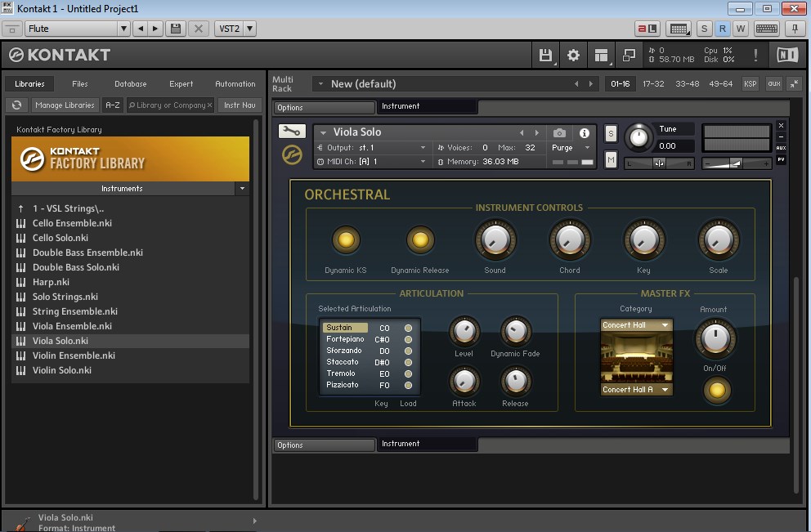Image resolution: width=811 pixels, height=532 pixels.
Task: Select Violin Solo.nki in the library list
Action: click(x=61, y=370)
